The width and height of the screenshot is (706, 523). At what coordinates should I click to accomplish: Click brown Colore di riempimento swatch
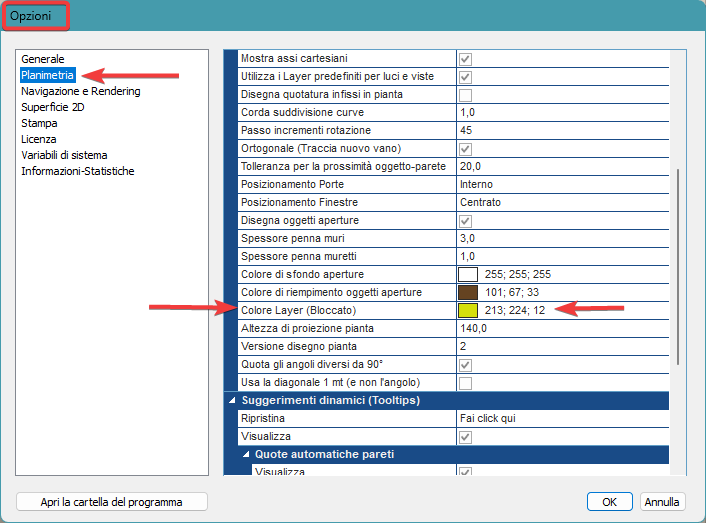(468, 293)
